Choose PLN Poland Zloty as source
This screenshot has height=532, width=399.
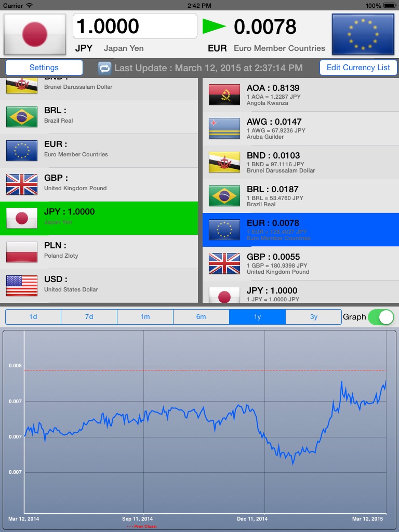click(x=99, y=252)
